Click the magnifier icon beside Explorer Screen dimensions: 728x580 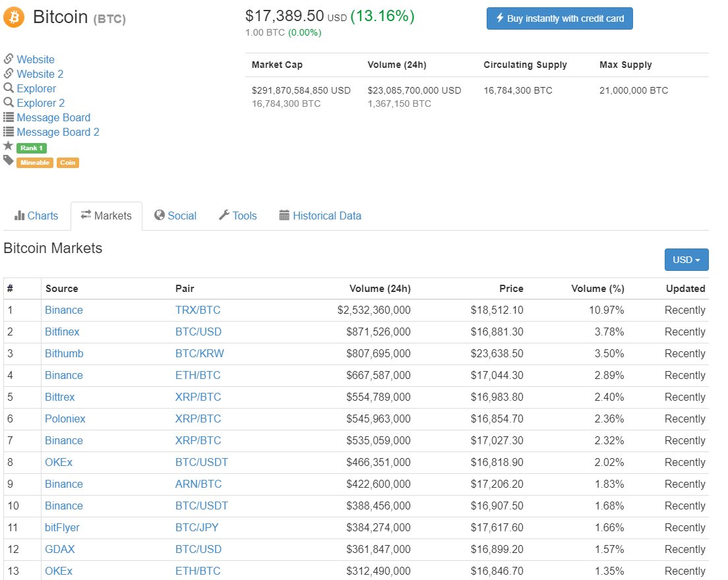coord(9,88)
